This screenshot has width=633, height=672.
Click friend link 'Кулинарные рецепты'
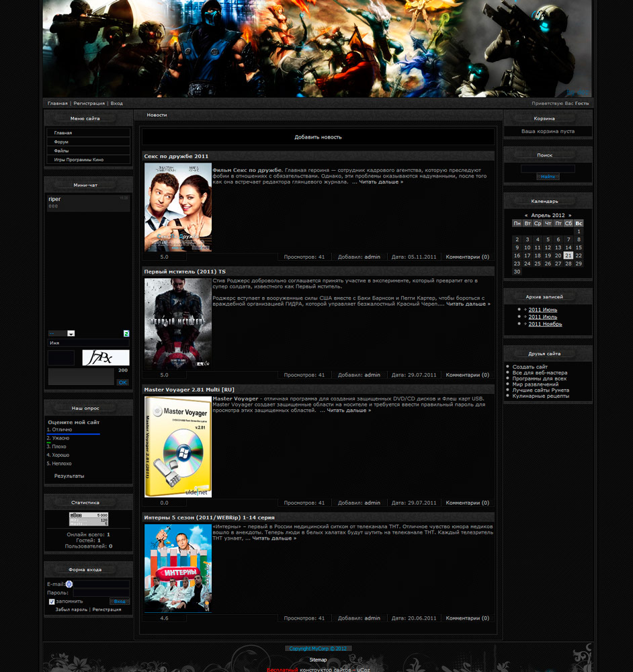tap(540, 396)
